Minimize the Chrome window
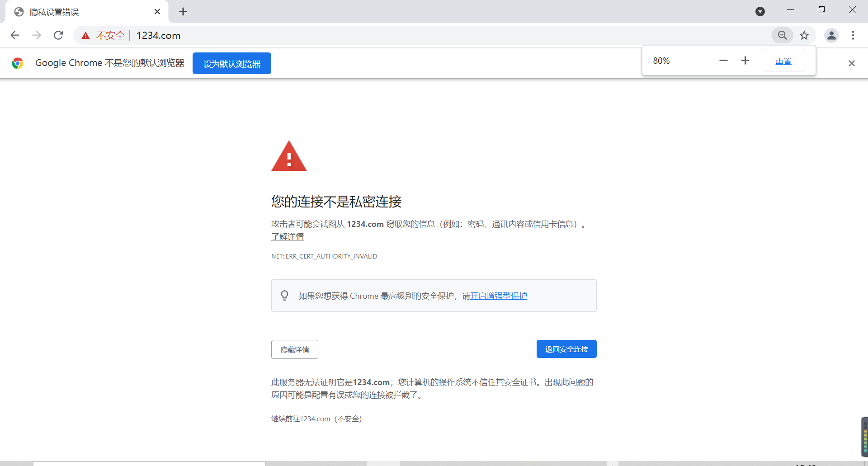The image size is (868, 466). 790,10
